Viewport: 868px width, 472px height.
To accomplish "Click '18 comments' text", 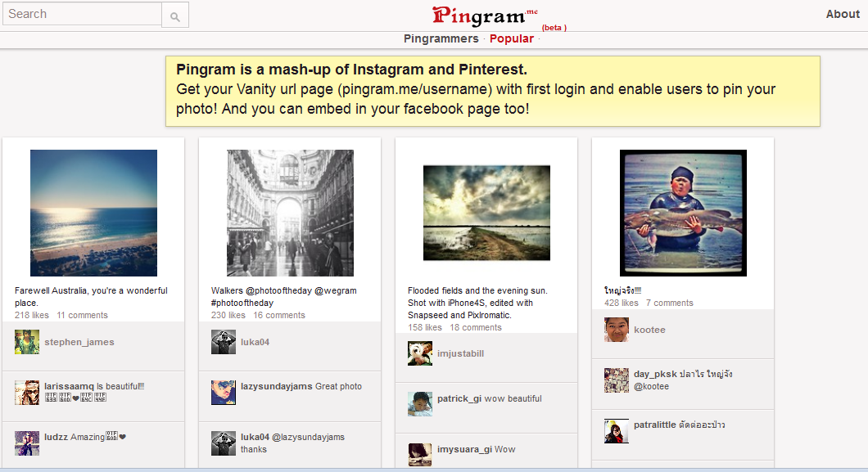I will pyautogui.click(x=476, y=327).
